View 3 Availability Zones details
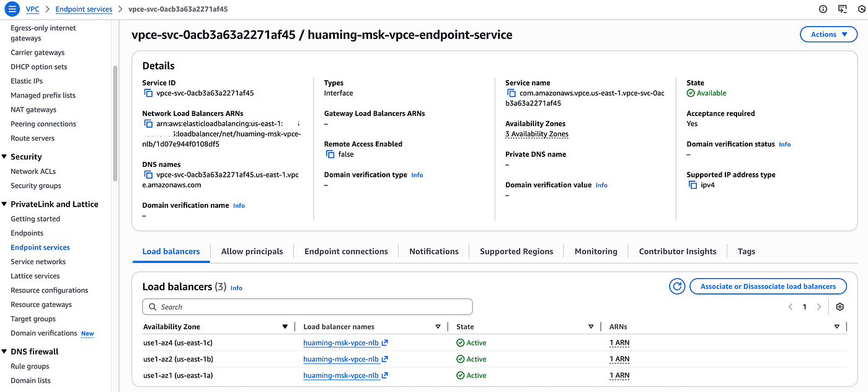Screen dimensions: 868x392 (537, 134)
